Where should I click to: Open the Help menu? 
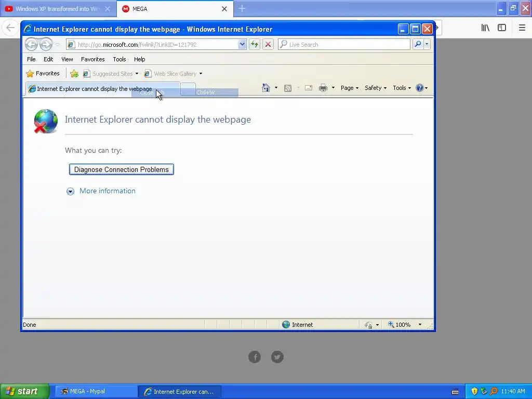139,59
